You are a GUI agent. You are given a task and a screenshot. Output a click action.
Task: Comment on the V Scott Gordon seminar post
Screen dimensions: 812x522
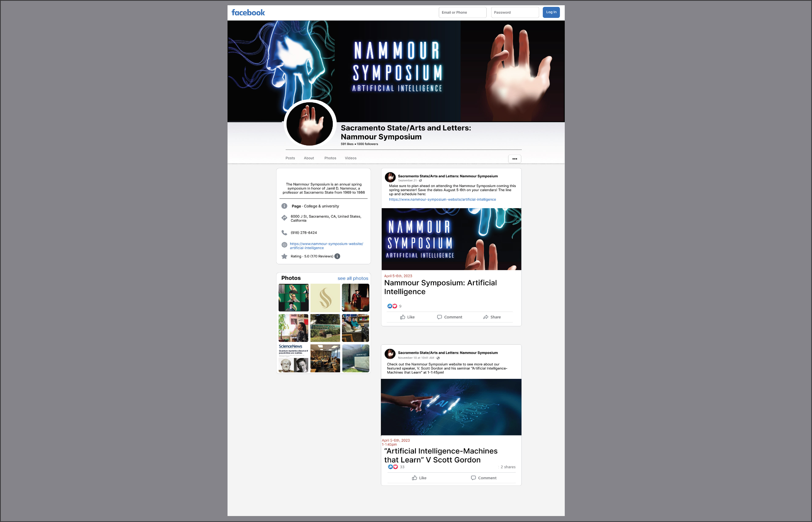(x=483, y=478)
